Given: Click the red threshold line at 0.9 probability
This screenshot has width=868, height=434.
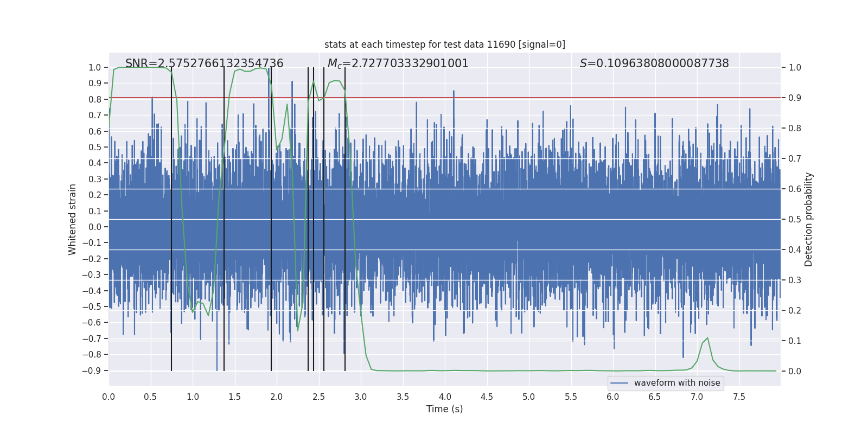Looking at the screenshot, I should coord(445,98).
